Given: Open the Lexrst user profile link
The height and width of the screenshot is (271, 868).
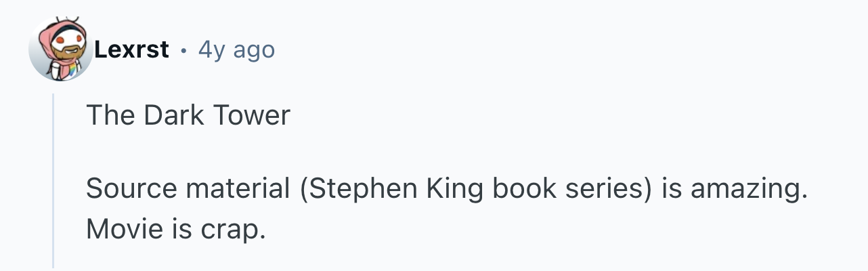Looking at the screenshot, I should click(x=131, y=49).
